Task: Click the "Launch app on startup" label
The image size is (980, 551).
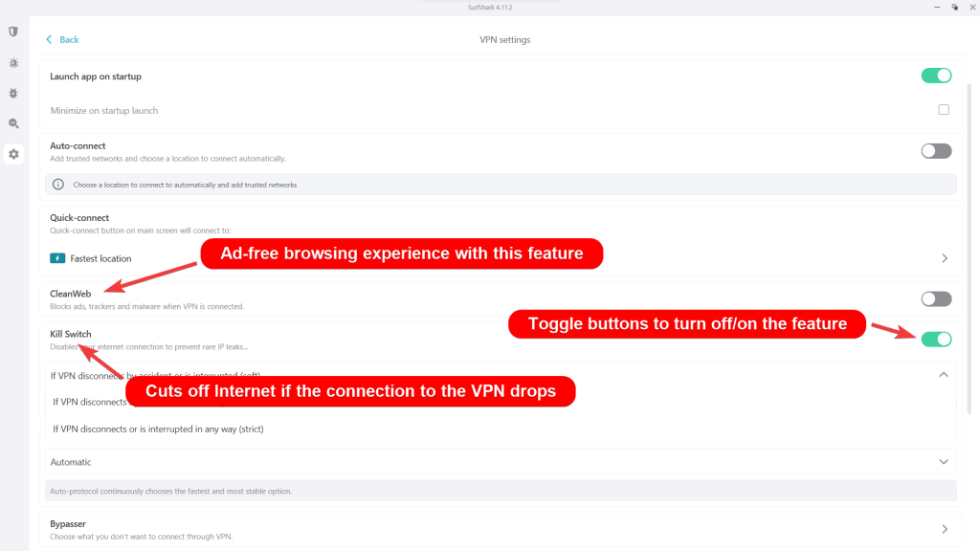Action: tap(96, 77)
